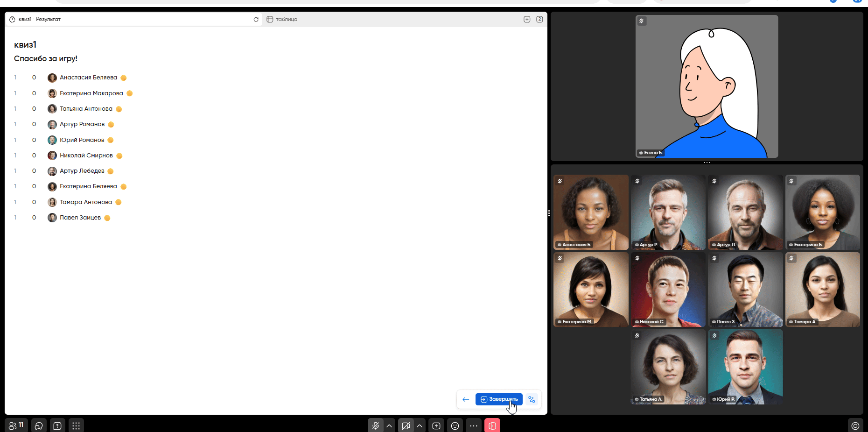Viewport: 868px width, 432px height.
Task: Select Елена Б. video thumbnail
Action: 707,86
